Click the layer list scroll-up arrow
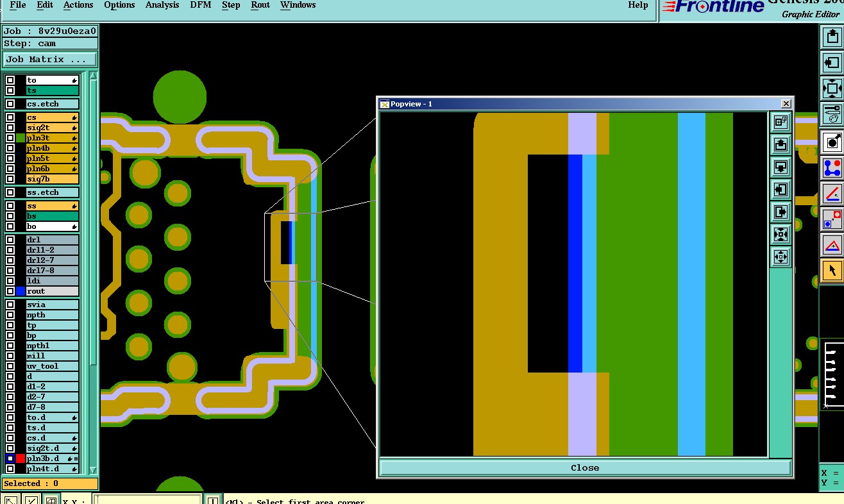Screen dimensions: 844x504 pos(93,76)
